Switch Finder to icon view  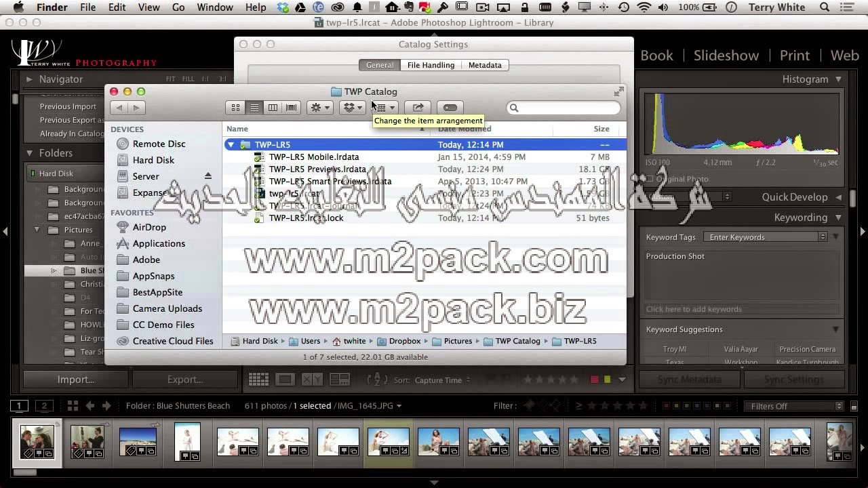coord(235,108)
